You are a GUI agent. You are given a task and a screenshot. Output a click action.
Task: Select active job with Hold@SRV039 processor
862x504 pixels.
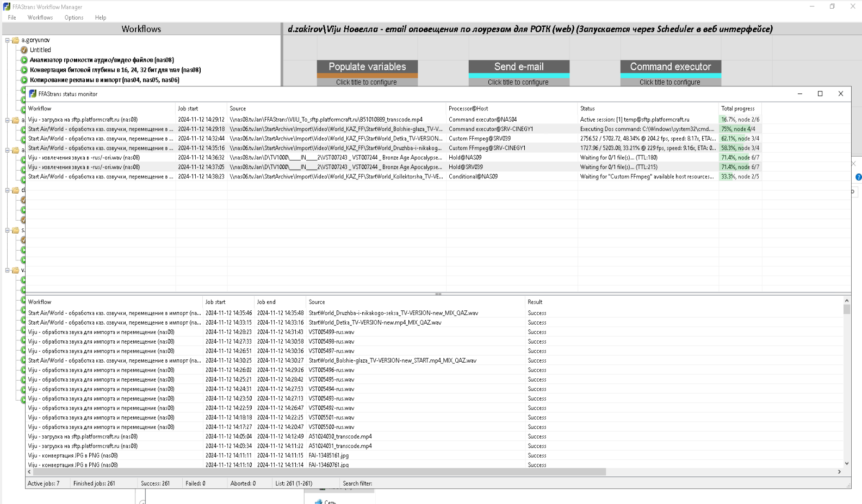(x=394, y=167)
